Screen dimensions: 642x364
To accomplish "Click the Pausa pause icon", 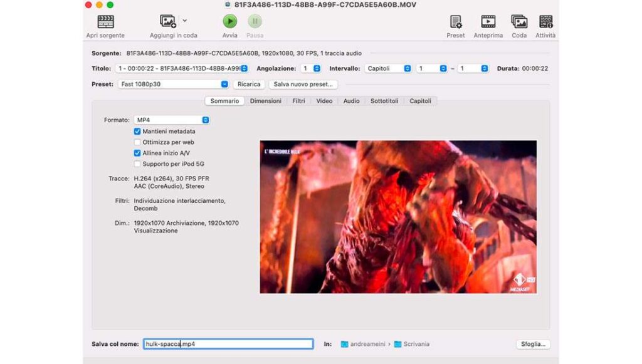I will (255, 21).
